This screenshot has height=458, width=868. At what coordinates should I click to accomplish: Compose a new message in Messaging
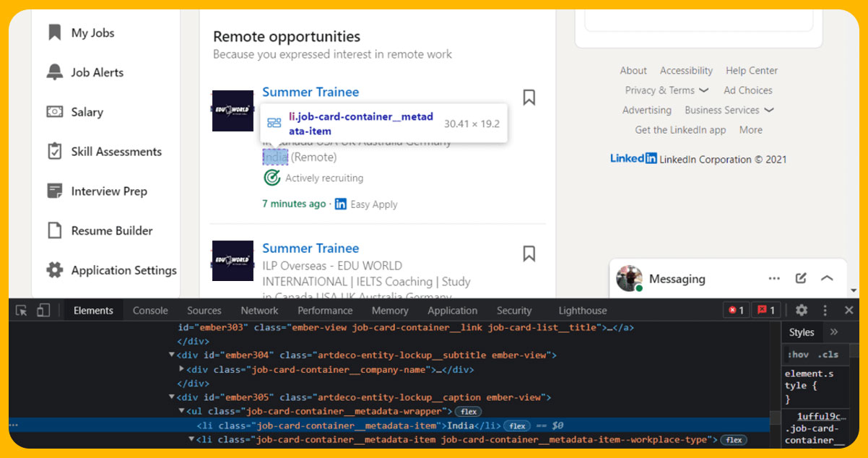[801, 278]
